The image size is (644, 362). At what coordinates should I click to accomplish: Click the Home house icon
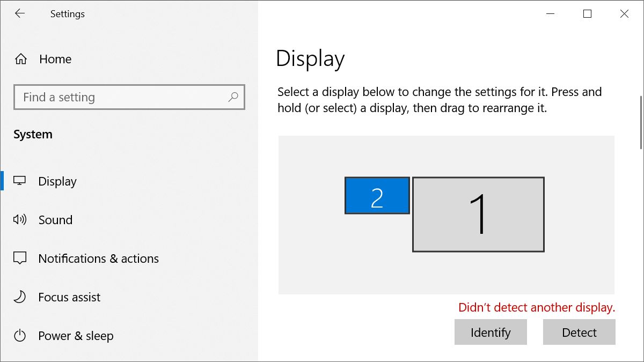(x=21, y=60)
